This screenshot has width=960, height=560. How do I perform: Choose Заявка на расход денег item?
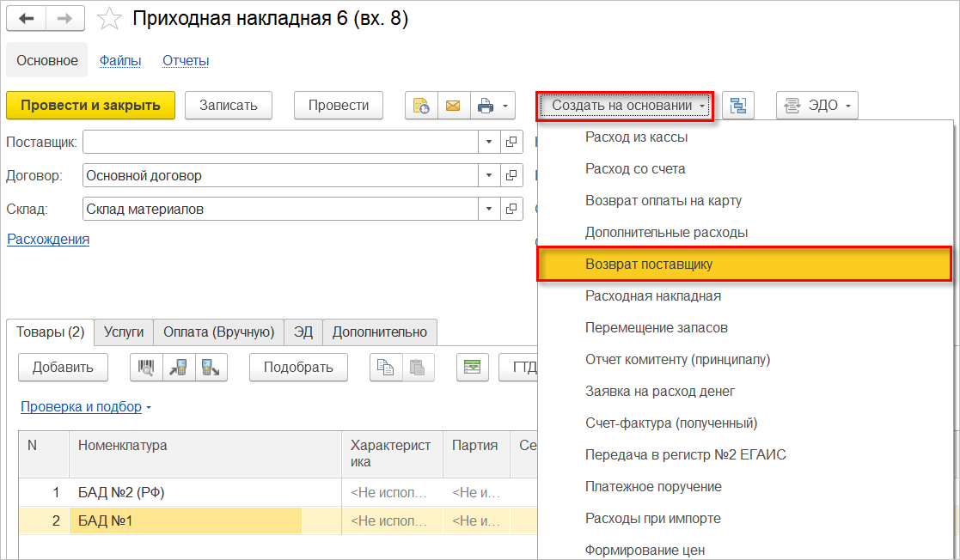745,392
